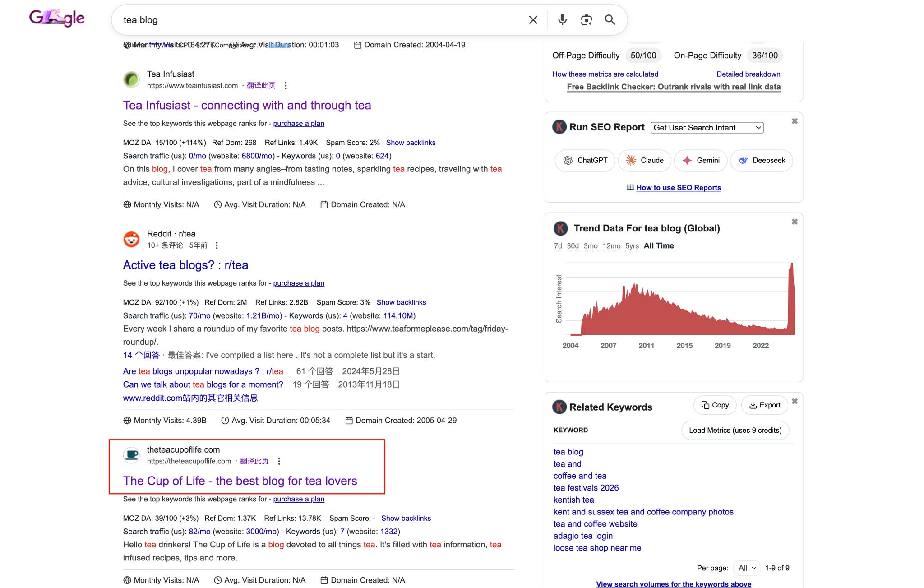Open the search by image camera icon
This screenshot has height=588, width=924.
click(x=586, y=20)
